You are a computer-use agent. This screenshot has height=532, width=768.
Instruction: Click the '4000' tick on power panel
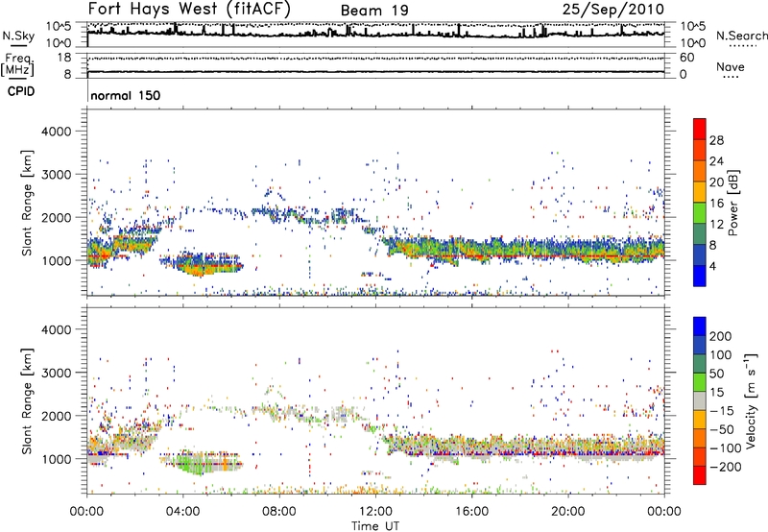coord(56,132)
